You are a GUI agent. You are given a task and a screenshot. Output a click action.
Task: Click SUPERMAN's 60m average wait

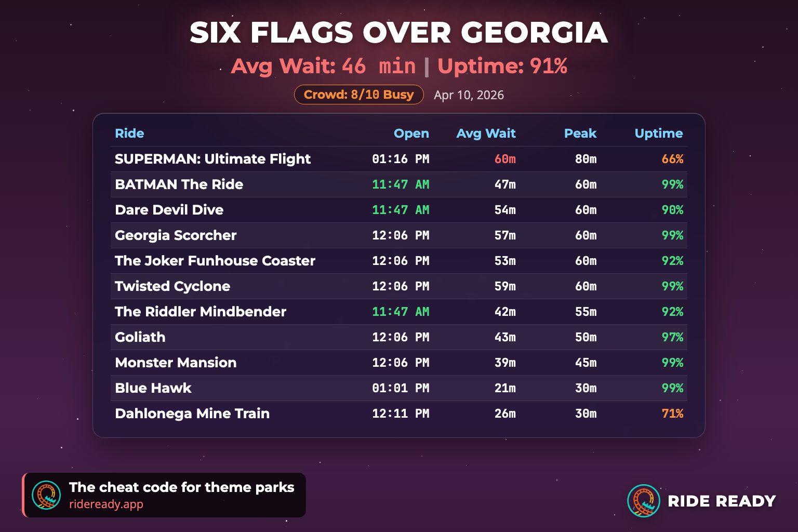[506, 159]
